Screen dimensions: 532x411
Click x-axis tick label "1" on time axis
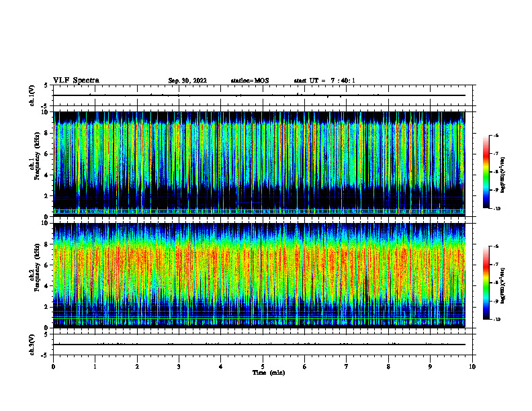pyautogui.click(x=95, y=367)
